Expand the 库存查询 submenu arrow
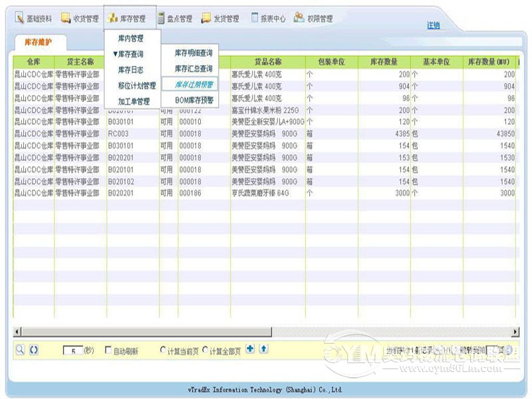Viewport: 532px width, 399px height. 115,54
